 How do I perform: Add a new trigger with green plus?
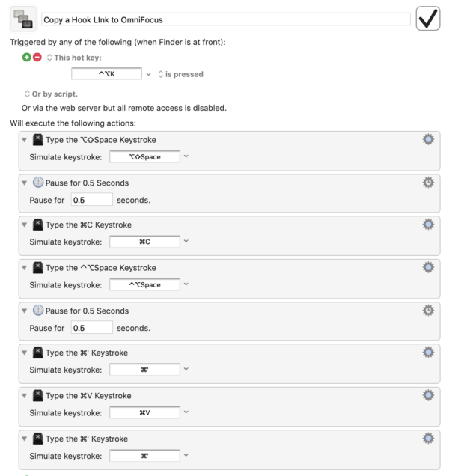coord(28,58)
